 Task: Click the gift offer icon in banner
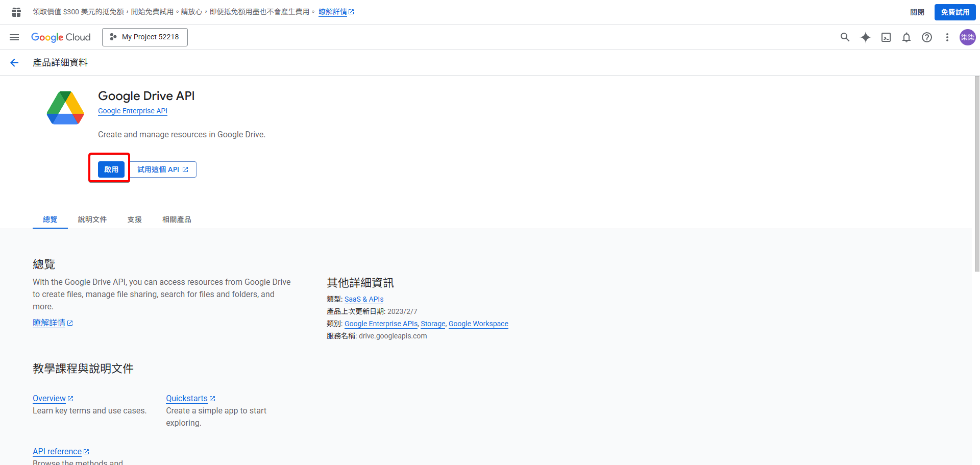tap(15, 11)
